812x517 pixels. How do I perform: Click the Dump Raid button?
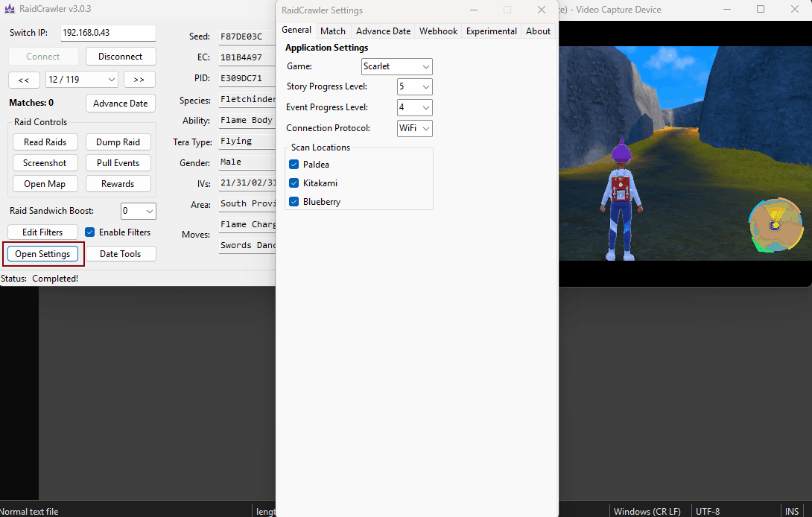tap(118, 142)
